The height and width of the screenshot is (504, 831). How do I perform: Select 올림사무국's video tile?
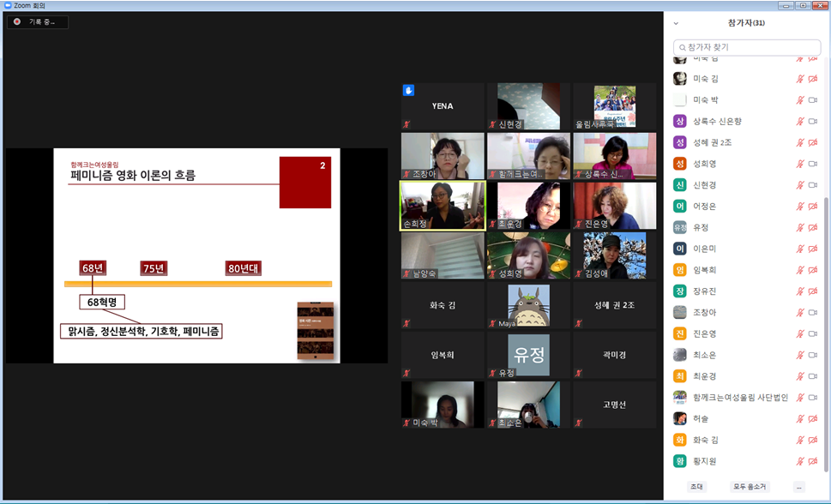point(614,106)
